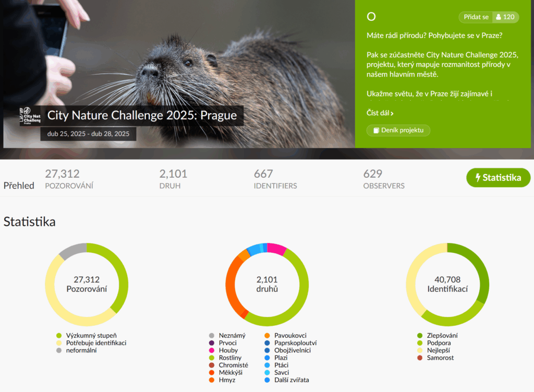The height and width of the screenshot is (392, 534).
Task: Click the Obojživelníci legend dot
Action: point(268,350)
